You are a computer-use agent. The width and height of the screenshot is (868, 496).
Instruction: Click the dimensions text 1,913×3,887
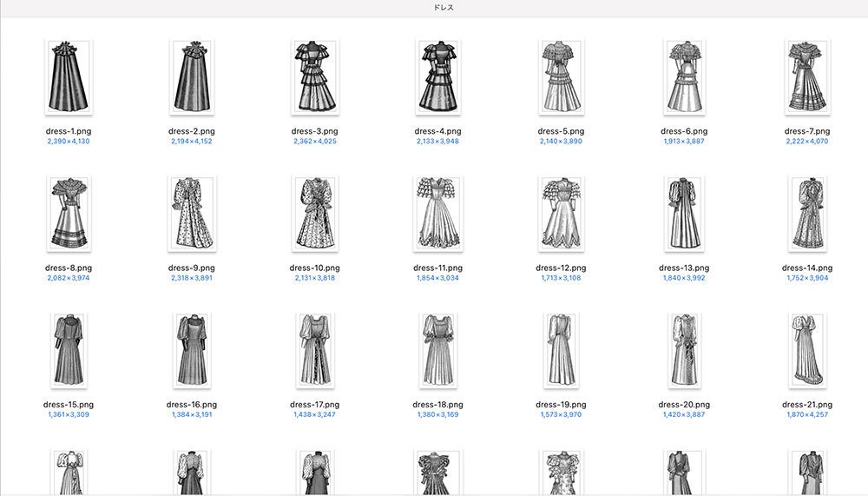click(684, 142)
